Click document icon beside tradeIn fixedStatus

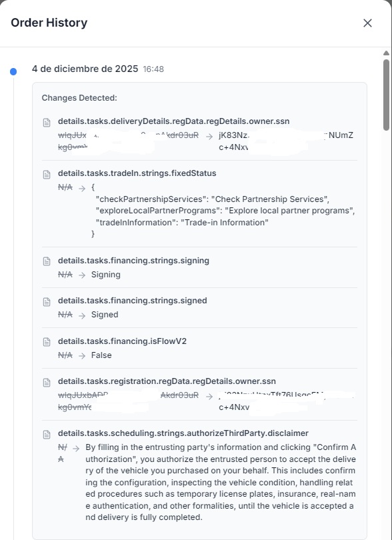47,175
